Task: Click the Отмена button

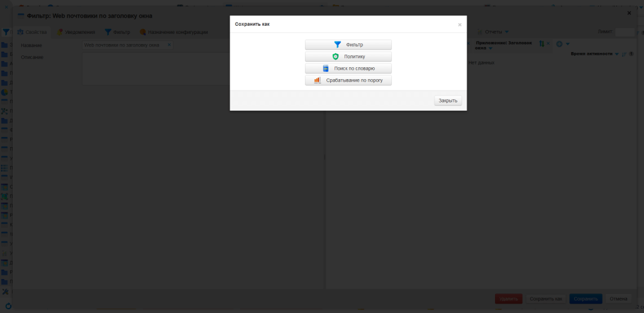Action: tap(618, 299)
